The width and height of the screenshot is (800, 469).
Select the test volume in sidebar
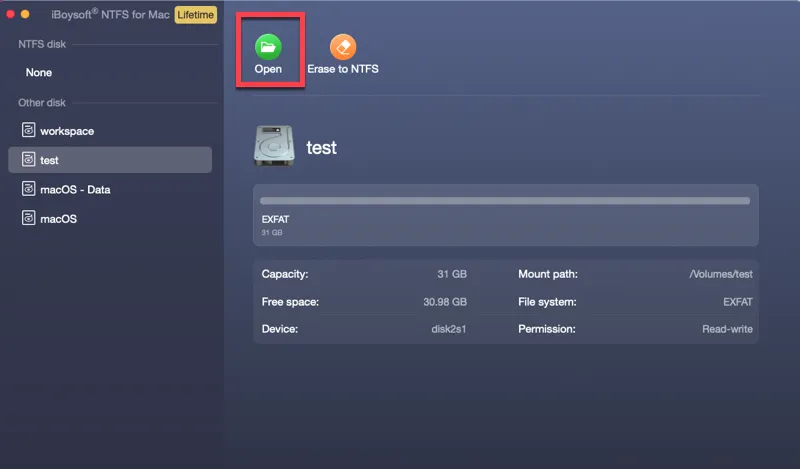pos(50,160)
